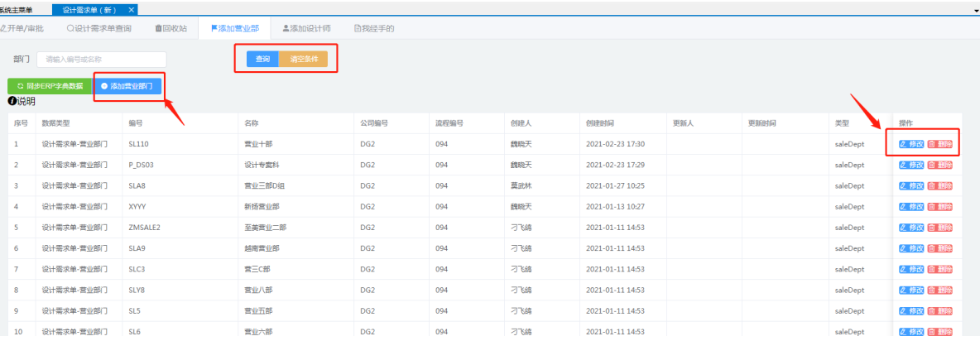Edit the ZMSALE2 至美营业二部 row
Viewport: 980px width, 341px height.
tap(911, 228)
